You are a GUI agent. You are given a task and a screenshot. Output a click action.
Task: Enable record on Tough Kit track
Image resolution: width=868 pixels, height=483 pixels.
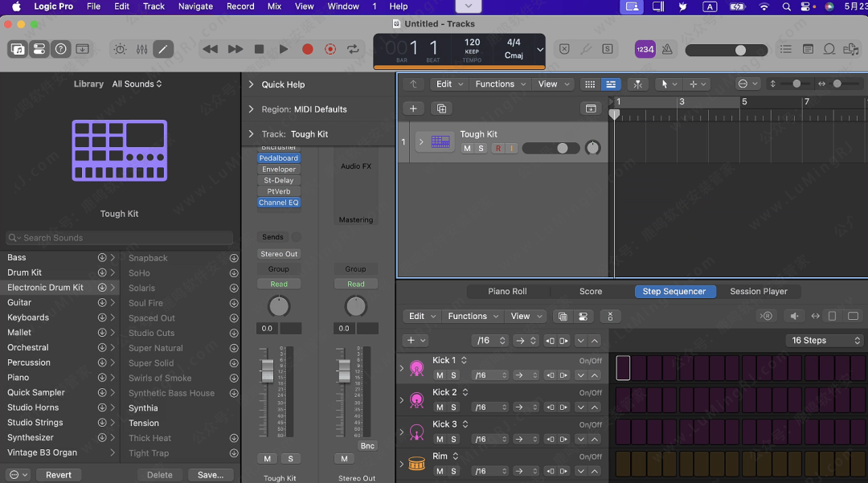click(497, 149)
